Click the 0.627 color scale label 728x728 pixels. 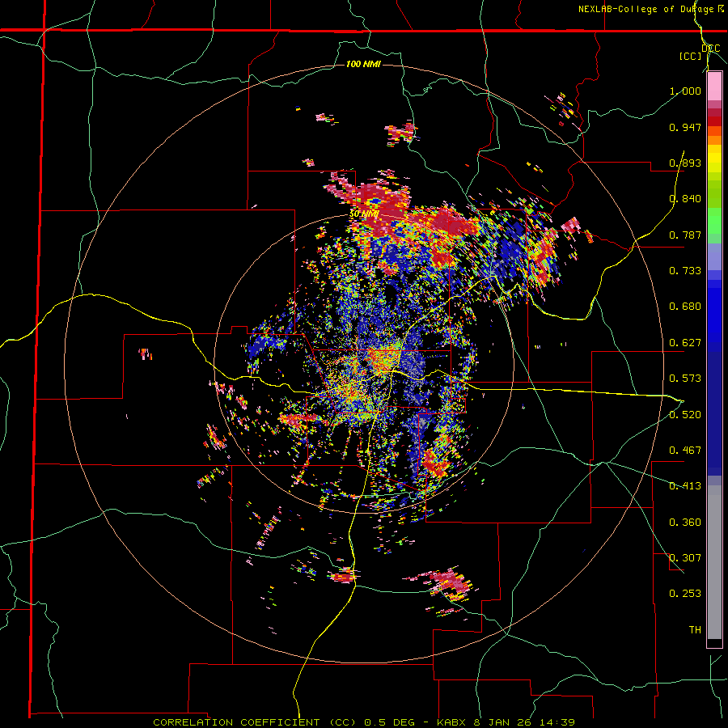click(x=685, y=343)
